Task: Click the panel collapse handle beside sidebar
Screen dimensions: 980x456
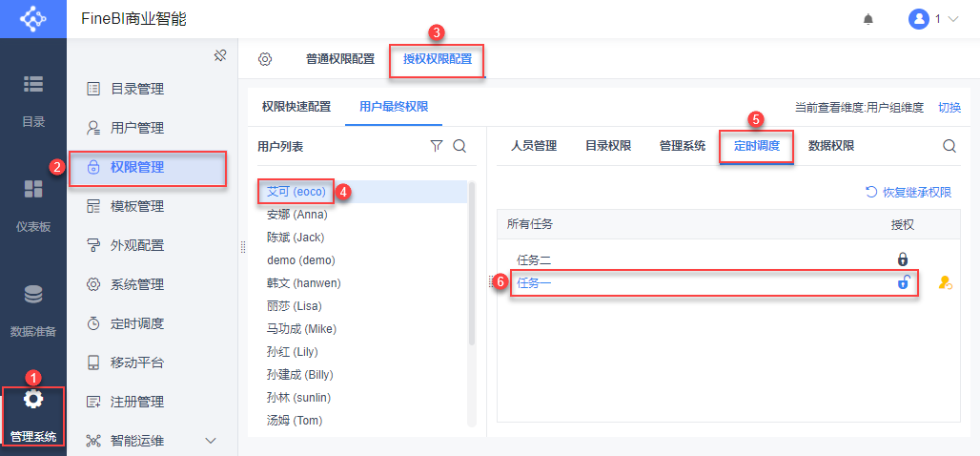Action: [x=242, y=246]
